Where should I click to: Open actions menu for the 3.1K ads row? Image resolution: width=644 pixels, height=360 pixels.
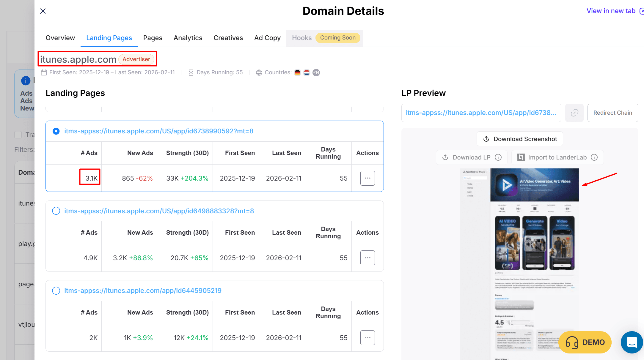[367, 178]
